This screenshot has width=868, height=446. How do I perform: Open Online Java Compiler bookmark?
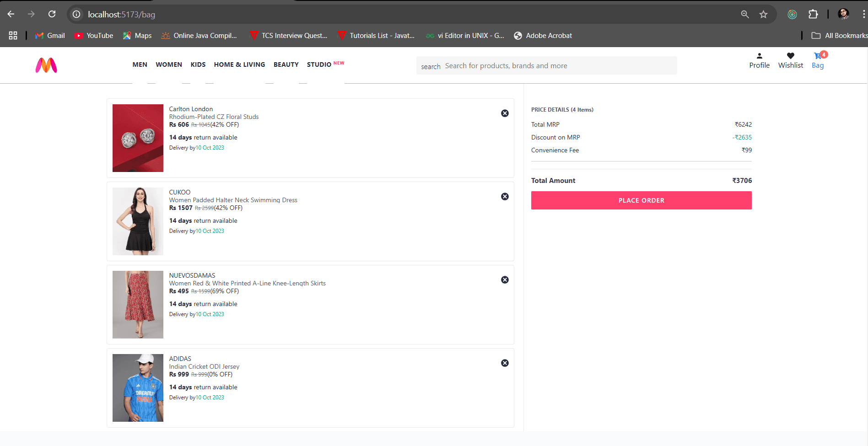coord(199,36)
